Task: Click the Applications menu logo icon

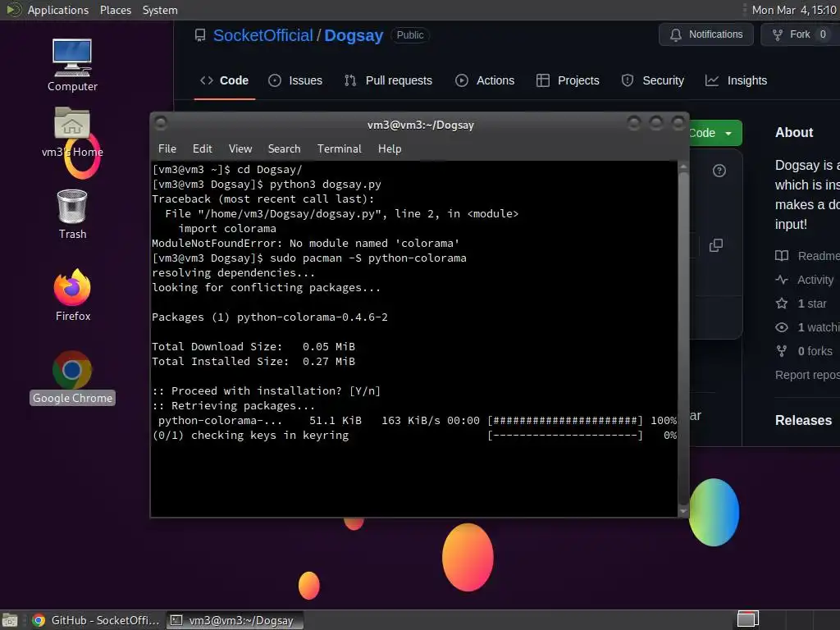Action: [13, 10]
